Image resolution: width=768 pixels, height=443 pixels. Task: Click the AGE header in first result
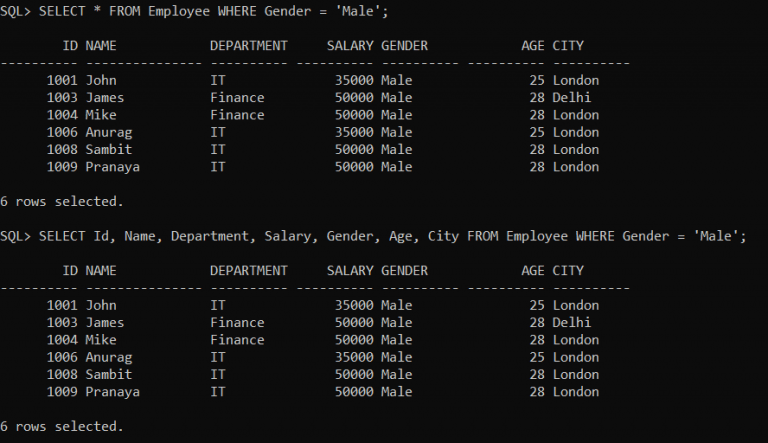coord(533,46)
